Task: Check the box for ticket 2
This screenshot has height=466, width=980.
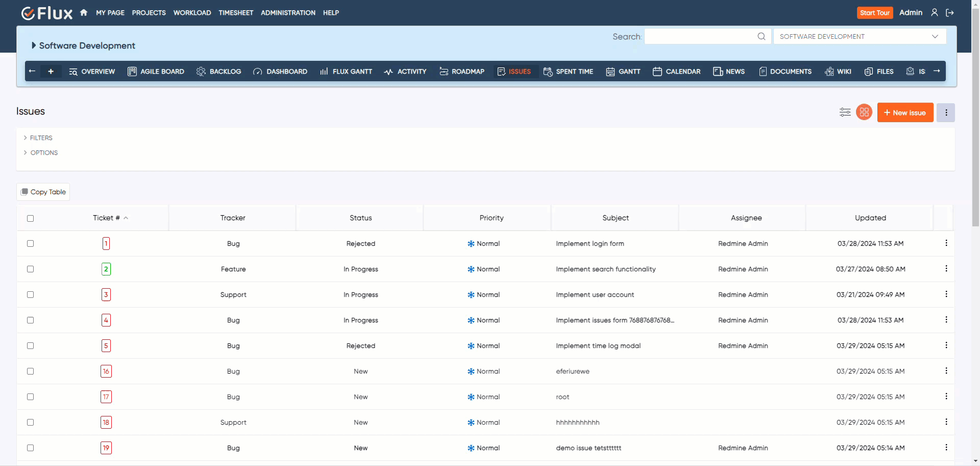Action: [30, 269]
